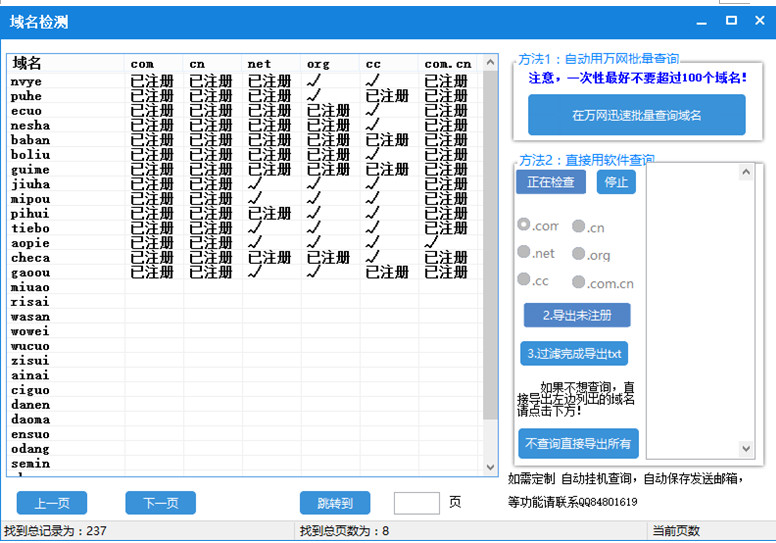Image resolution: width=776 pixels, height=543 pixels.
Task: Select the .cn radio option
Action: (579, 227)
